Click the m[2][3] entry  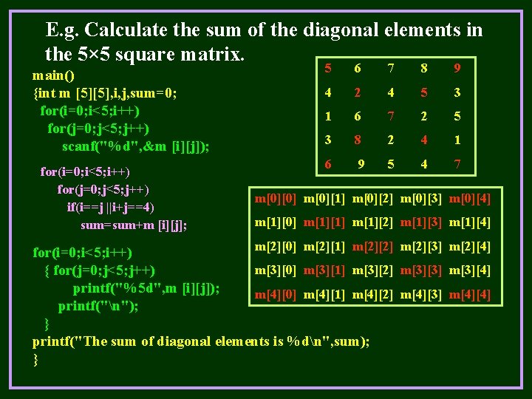pyautogui.click(x=421, y=247)
